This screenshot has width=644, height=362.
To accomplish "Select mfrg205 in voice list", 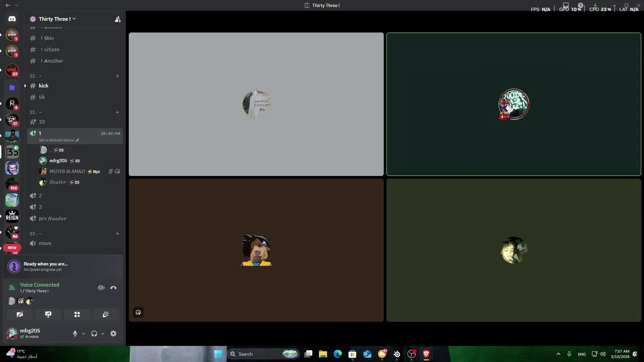I will tap(79, 161).
